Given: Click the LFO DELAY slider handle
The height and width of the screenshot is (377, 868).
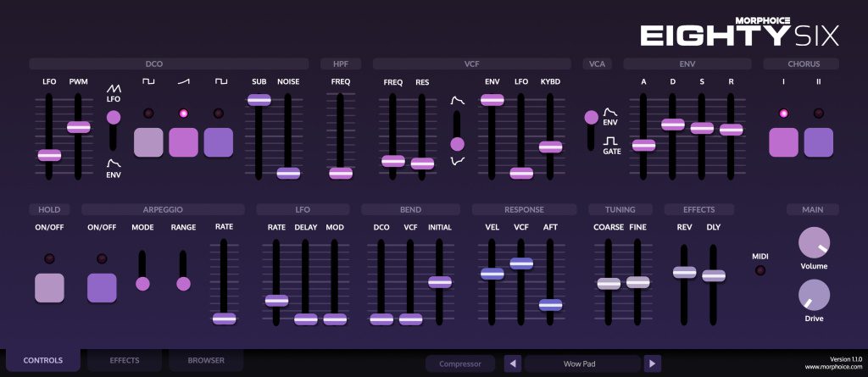Looking at the screenshot, I should (x=305, y=319).
